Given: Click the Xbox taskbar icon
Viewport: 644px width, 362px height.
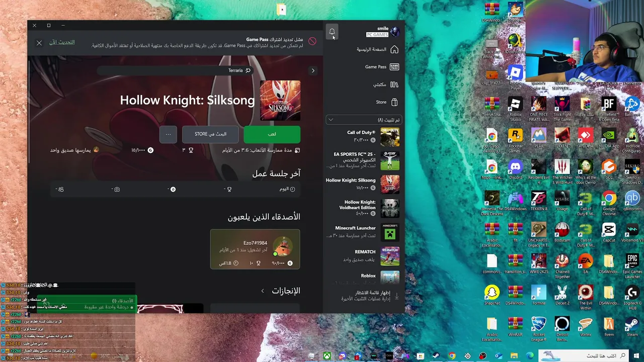Looking at the screenshot, I should coord(327,356).
